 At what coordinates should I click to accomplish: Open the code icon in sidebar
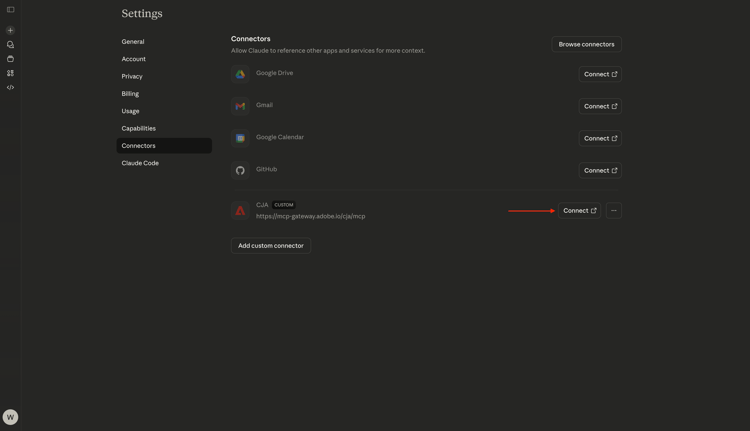pyautogui.click(x=11, y=88)
